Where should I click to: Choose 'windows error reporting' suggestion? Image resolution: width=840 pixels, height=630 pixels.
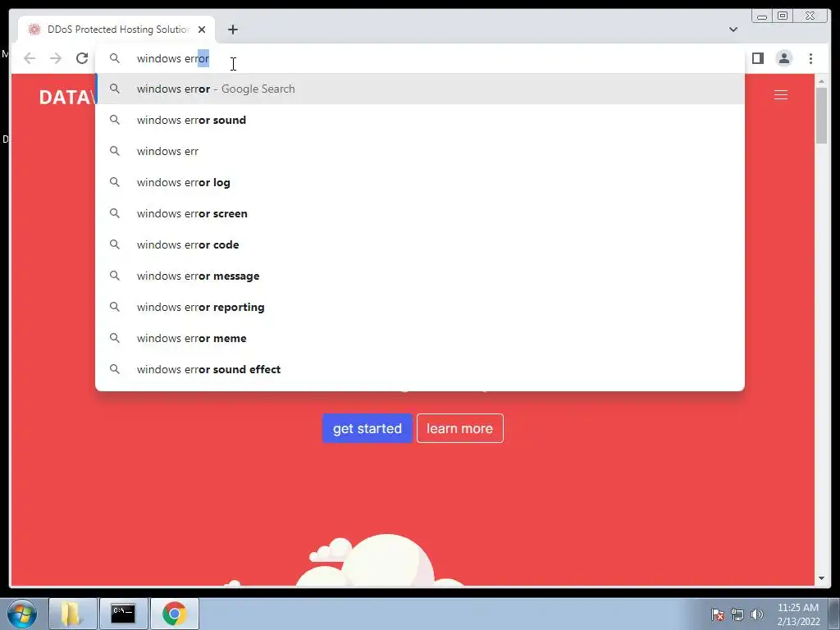[x=420, y=307]
